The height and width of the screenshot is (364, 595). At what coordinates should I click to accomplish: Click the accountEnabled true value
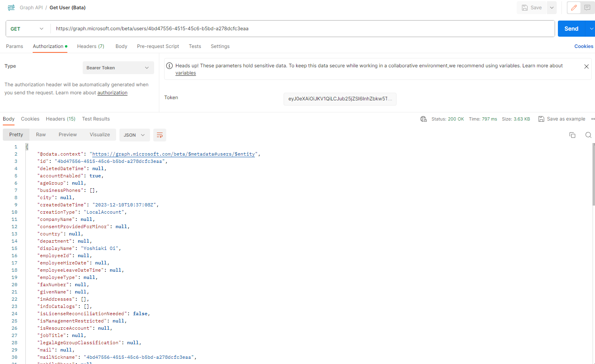pyautogui.click(x=95, y=176)
